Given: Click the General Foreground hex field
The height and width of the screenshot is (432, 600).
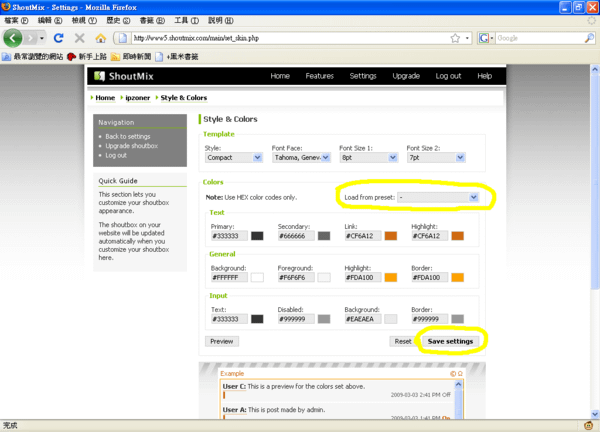Looking at the screenshot, I should 296,277.
